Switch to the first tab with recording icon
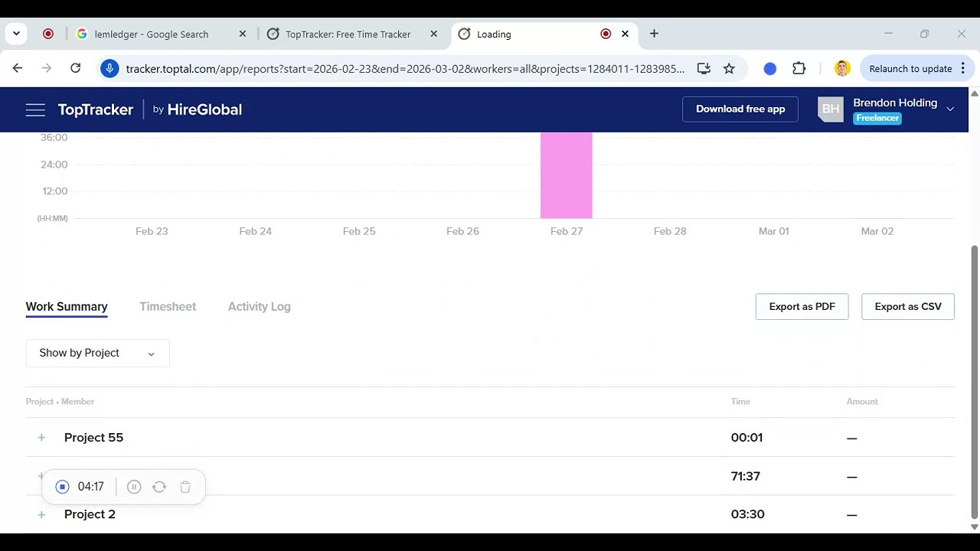 click(48, 34)
